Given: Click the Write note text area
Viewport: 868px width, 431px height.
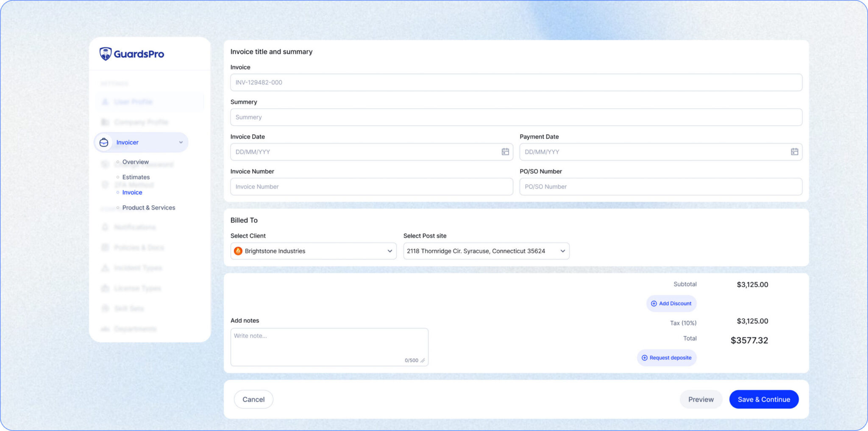Looking at the screenshot, I should (329, 345).
